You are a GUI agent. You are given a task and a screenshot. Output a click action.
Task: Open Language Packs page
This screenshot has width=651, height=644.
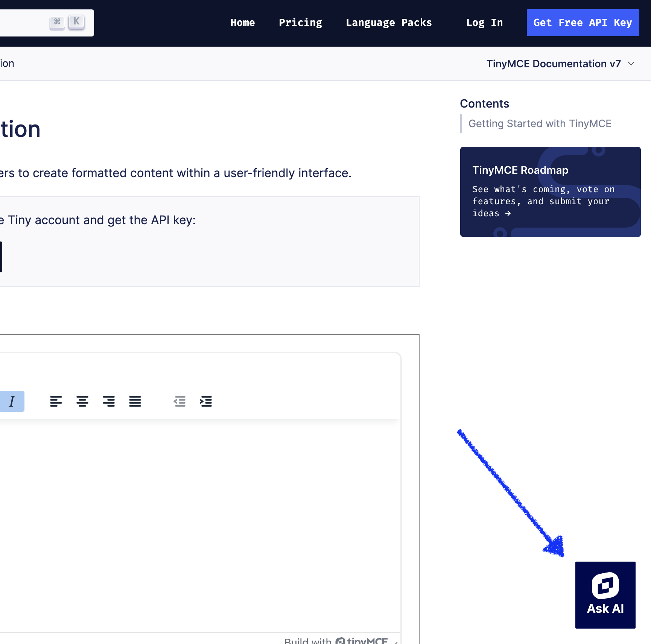click(389, 23)
